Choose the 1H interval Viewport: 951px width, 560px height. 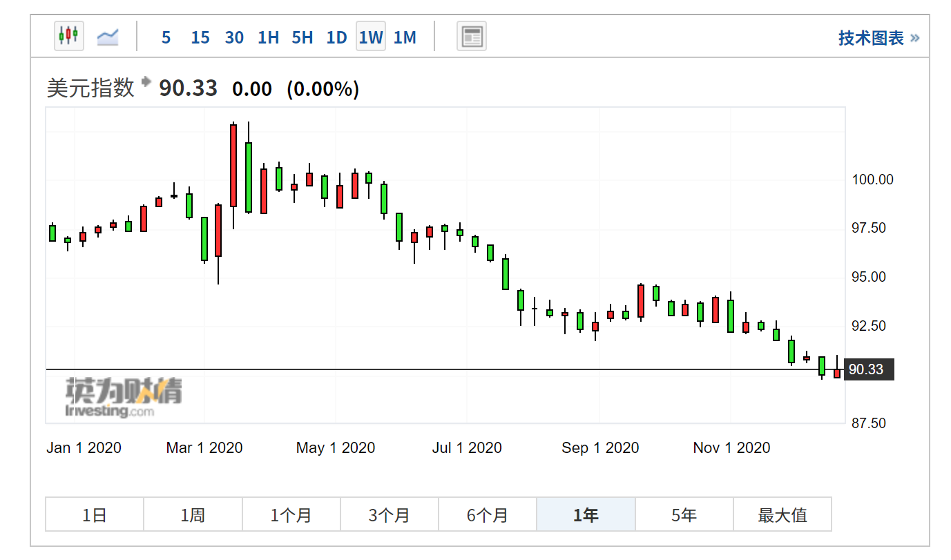268,37
